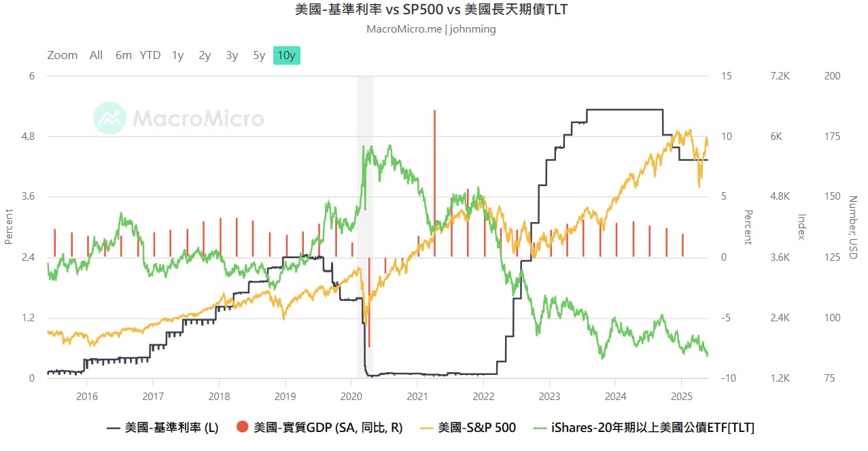Image resolution: width=868 pixels, height=451 pixels.
Task: Pick the 5y zoom range
Action: (259, 56)
